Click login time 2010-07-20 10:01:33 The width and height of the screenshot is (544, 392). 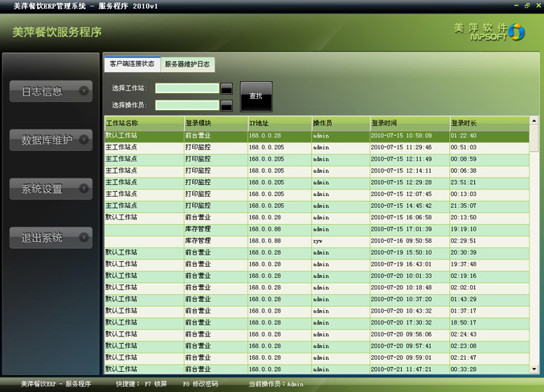[x=401, y=276]
